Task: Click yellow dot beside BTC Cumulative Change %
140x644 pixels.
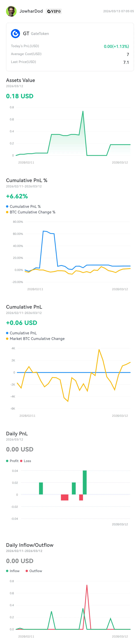Action: (7, 212)
